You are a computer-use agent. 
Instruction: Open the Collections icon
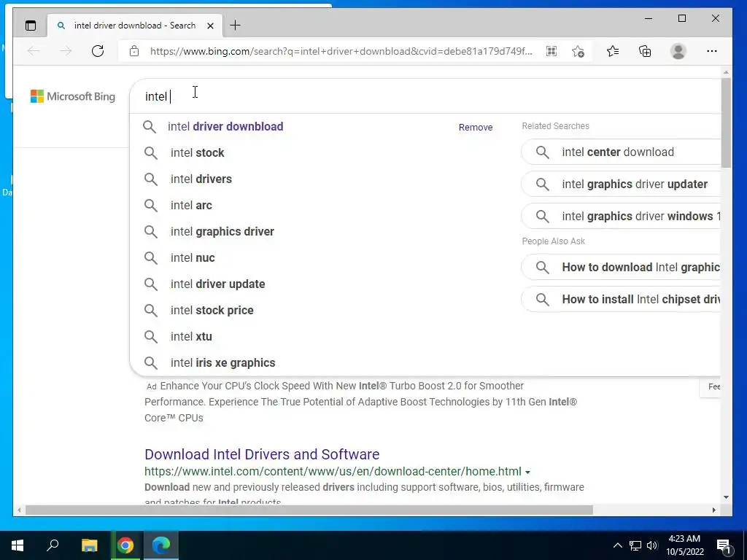(645, 51)
